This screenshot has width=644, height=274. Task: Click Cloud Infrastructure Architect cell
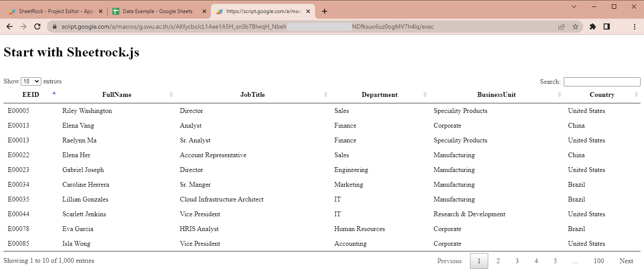(x=222, y=199)
